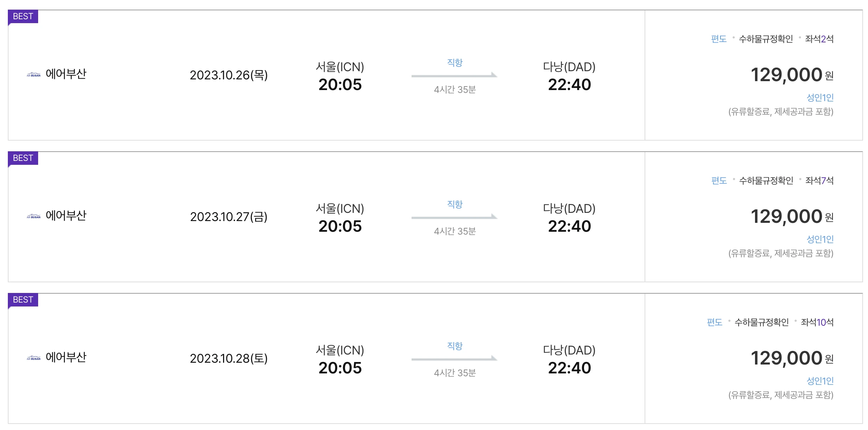The width and height of the screenshot is (868, 430).
Task: Select the Air Busan airline logo for the October 27 flight
Action: click(x=34, y=215)
